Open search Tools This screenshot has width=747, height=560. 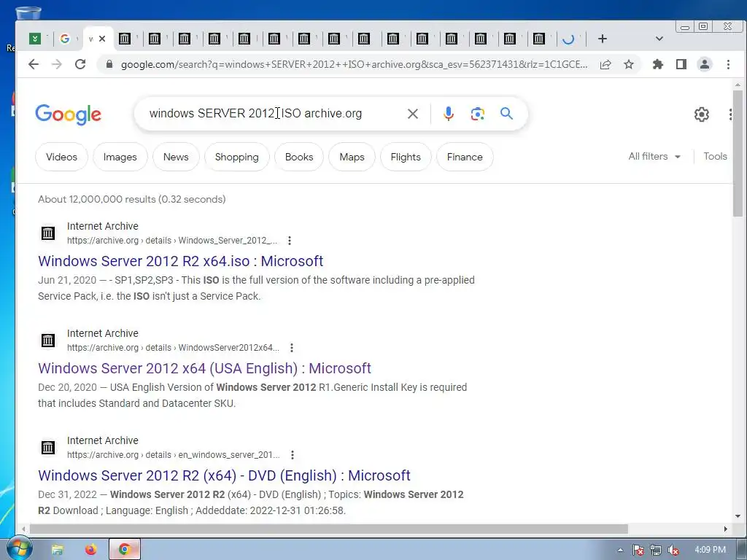(x=715, y=156)
